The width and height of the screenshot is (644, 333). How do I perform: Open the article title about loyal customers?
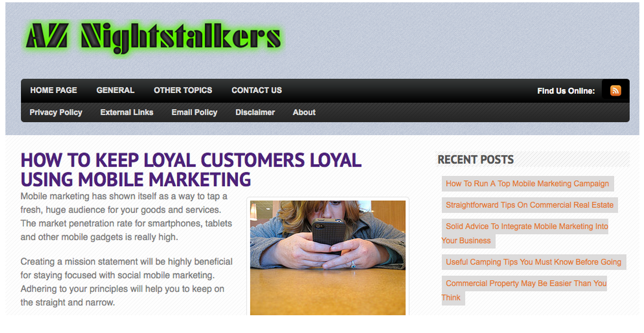pos(191,170)
